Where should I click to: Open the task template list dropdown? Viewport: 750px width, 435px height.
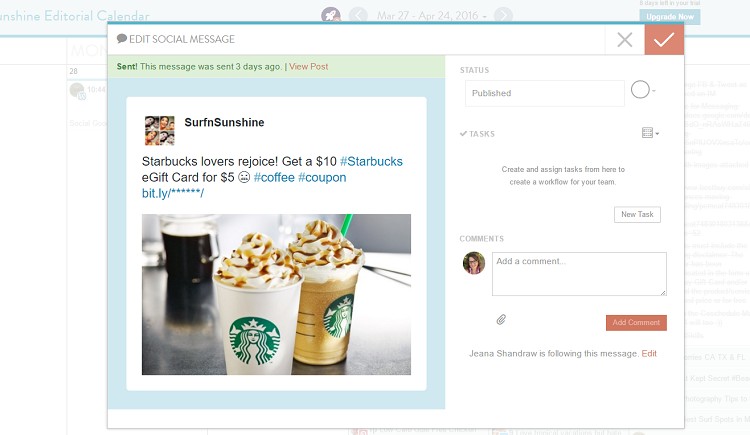pyautogui.click(x=650, y=133)
